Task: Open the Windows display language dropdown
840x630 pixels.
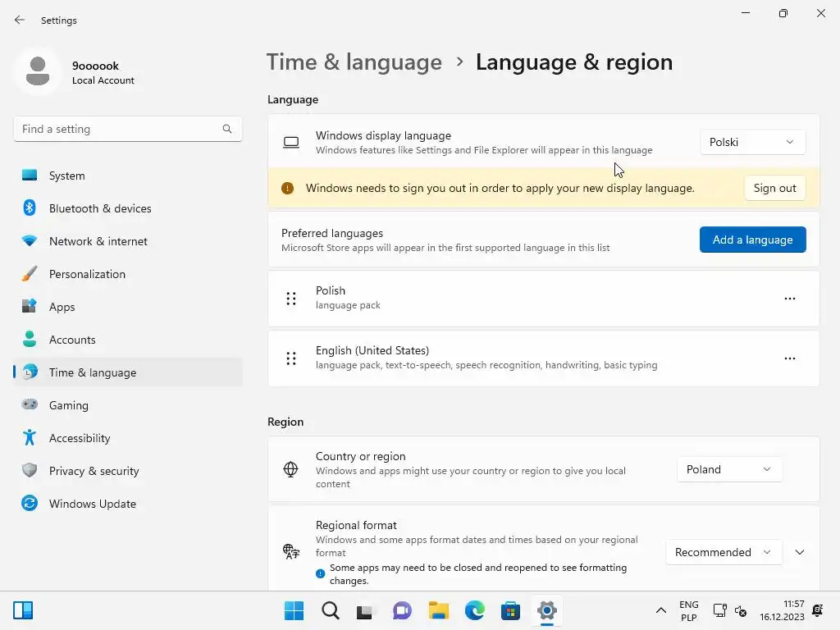Action: [752, 142]
